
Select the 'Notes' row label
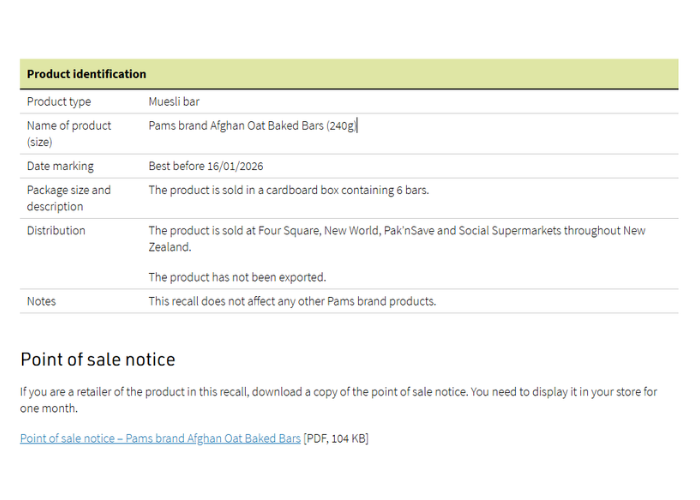(x=42, y=301)
